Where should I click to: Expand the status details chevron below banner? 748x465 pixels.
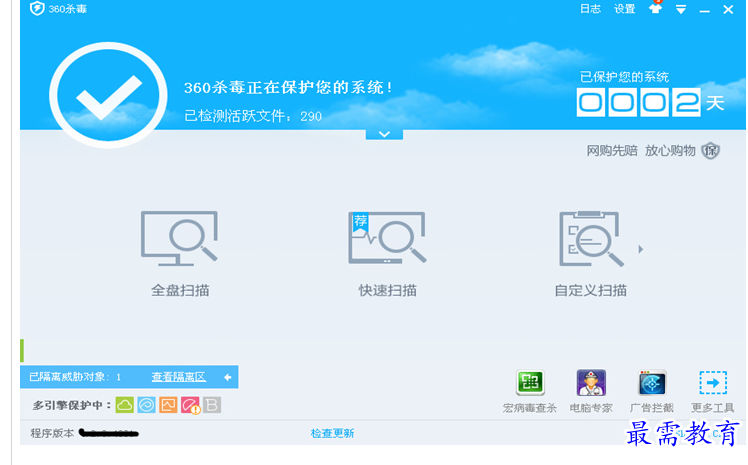[384, 134]
